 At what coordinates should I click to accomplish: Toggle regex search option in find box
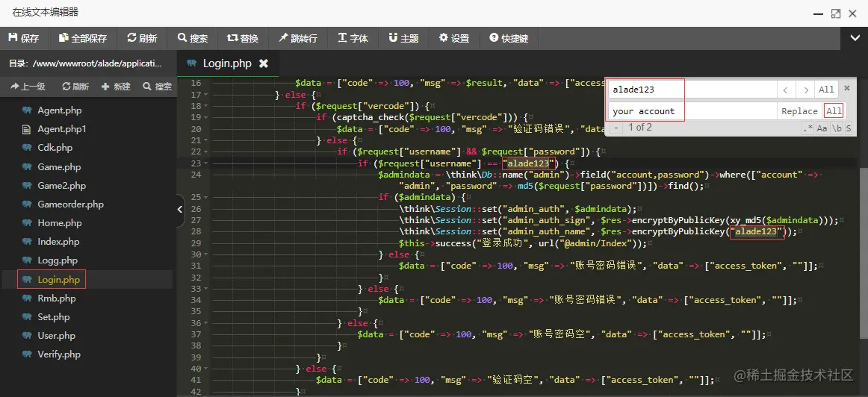point(807,128)
